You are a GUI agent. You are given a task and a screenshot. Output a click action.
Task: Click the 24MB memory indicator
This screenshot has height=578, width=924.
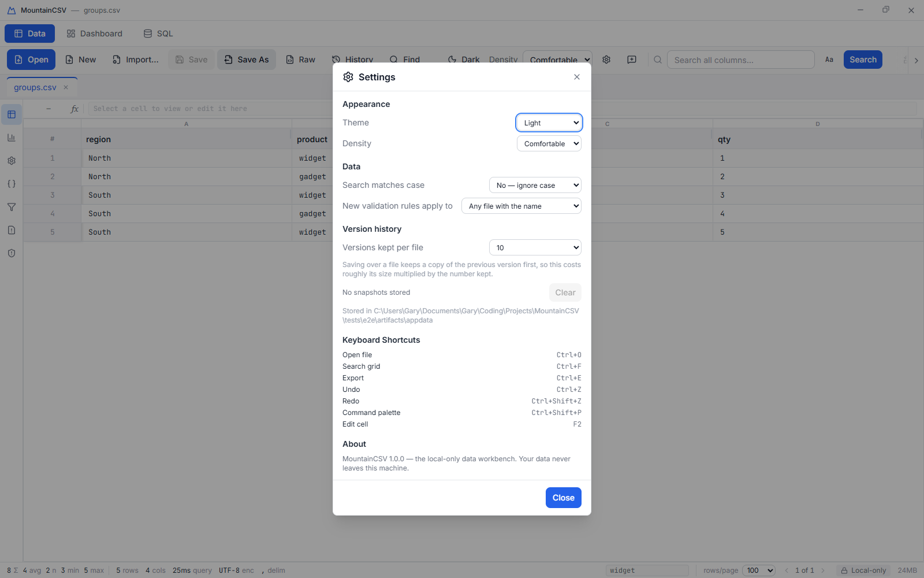[907, 570]
